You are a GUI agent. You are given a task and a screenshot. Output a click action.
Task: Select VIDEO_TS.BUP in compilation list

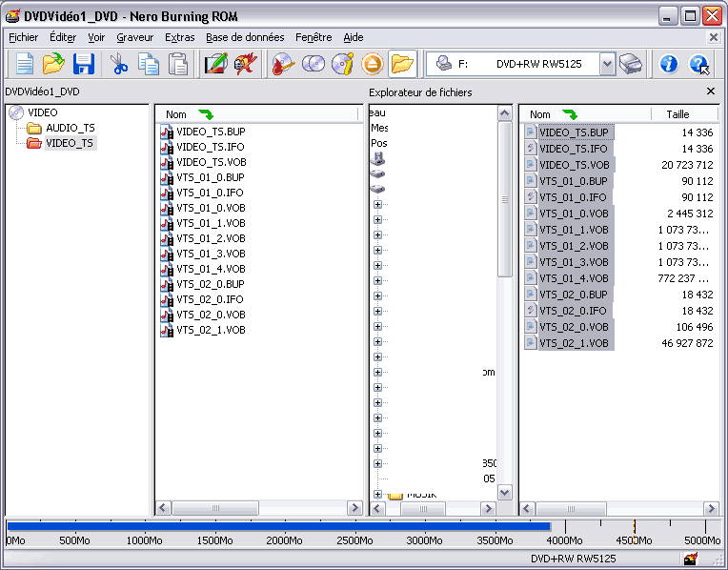tap(211, 132)
